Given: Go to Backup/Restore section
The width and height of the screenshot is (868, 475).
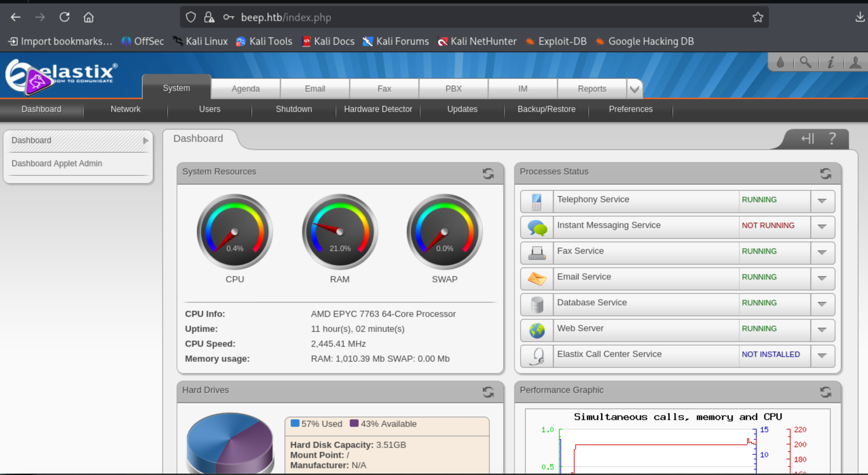Looking at the screenshot, I should [x=546, y=109].
